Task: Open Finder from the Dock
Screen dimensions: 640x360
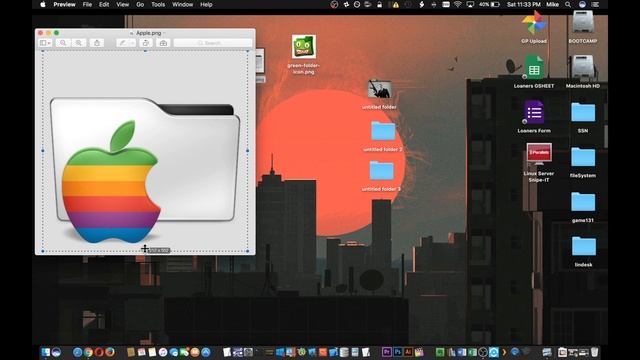Action: (45, 352)
